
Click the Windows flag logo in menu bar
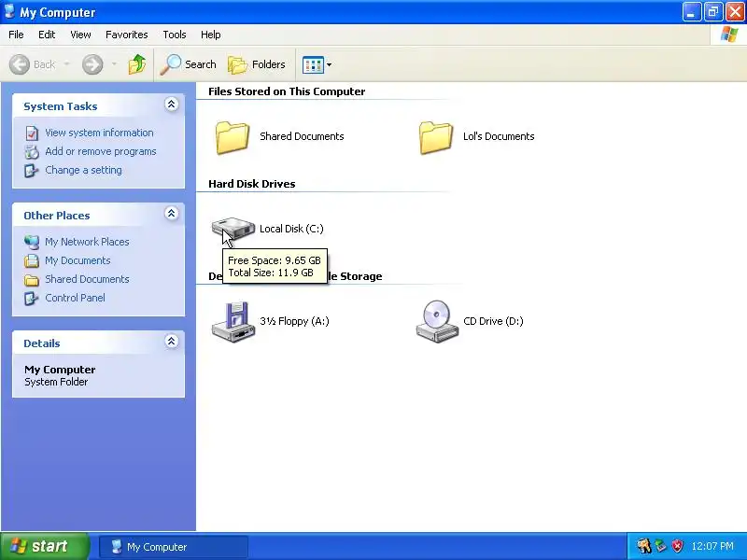729,35
